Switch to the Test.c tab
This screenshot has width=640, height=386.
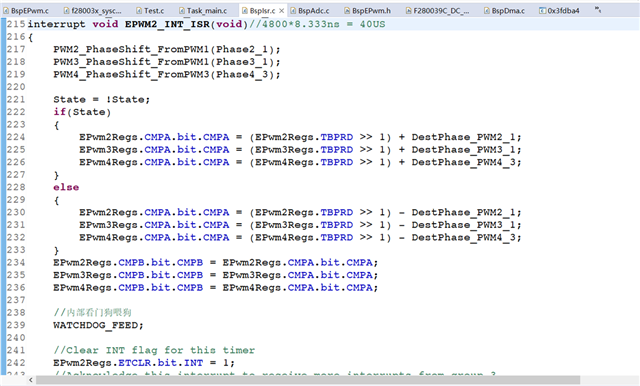[150, 11]
